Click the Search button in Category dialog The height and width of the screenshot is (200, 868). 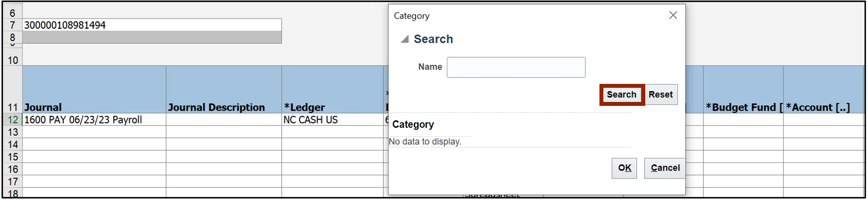tap(621, 95)
